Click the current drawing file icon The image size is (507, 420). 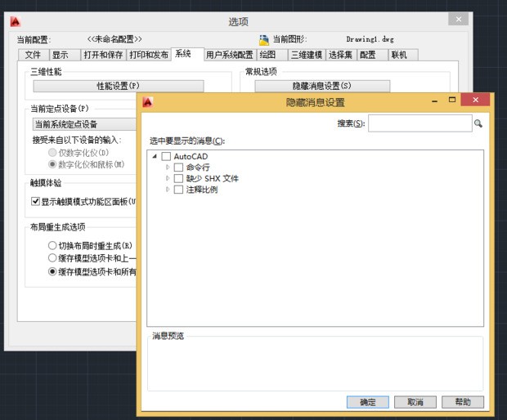pos(264,40)
